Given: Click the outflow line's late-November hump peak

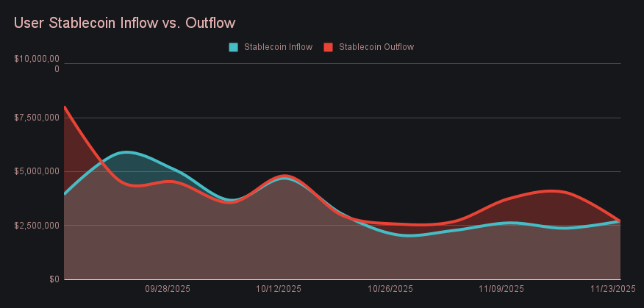Looking at the screenshot, I should click(551, 191).
